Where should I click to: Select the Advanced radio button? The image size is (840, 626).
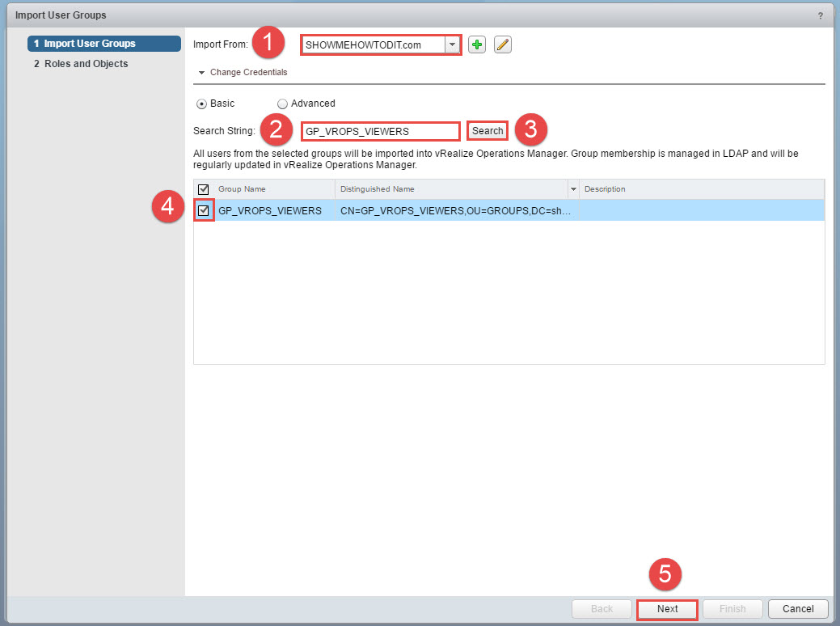click(282, 104)
